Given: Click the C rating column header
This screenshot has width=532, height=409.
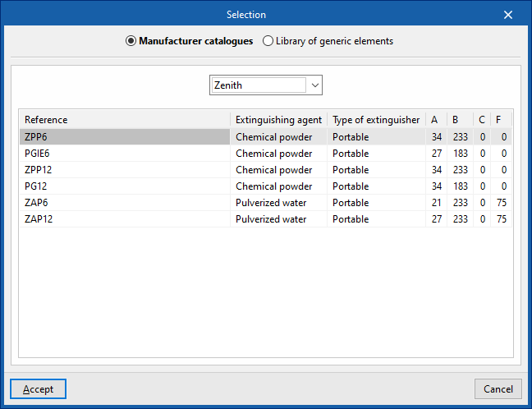Looking at the screenshot, I should (x=482, y=120).
